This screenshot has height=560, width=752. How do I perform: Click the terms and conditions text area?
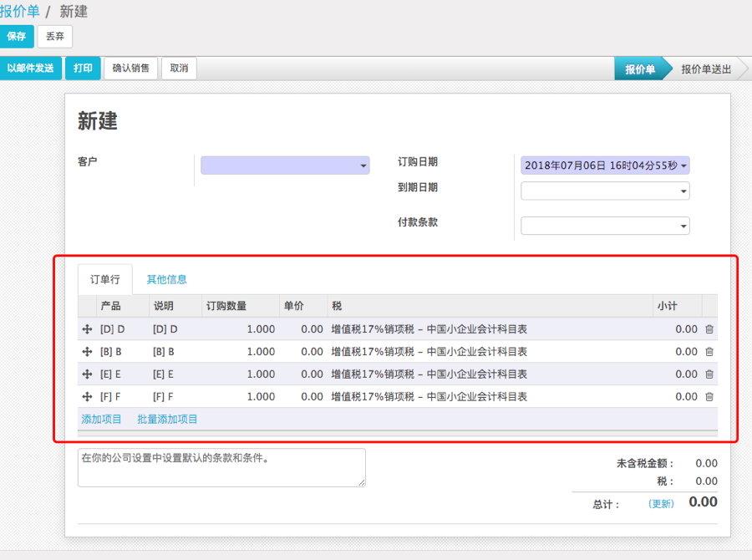[x=221, y=468]
